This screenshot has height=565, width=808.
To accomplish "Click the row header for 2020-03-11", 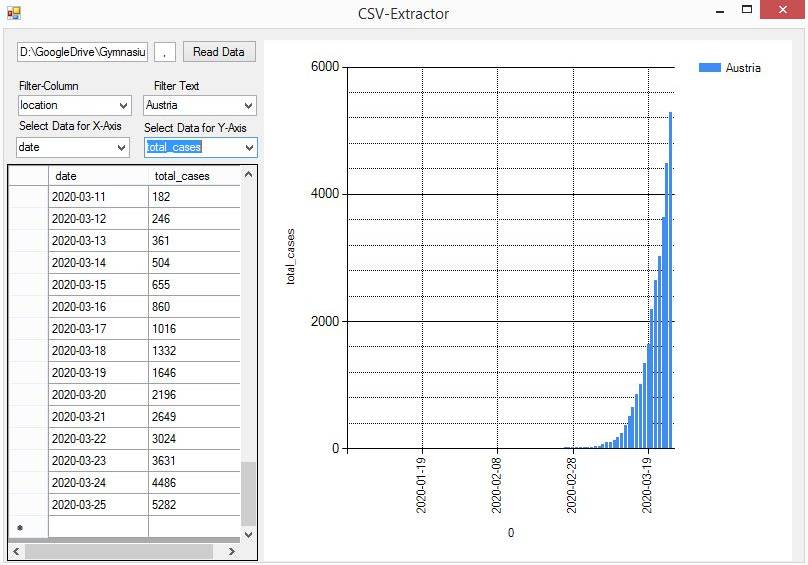I will tap(28, 197).
